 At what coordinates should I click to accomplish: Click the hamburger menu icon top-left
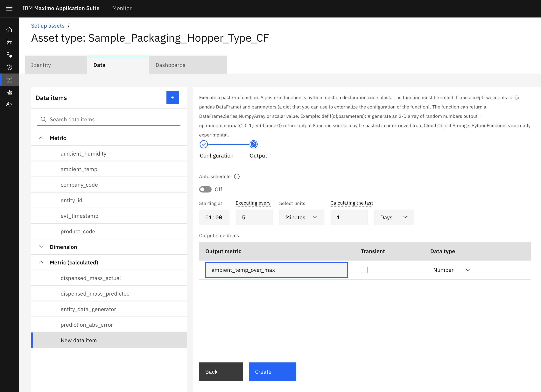tap(9, 8)
